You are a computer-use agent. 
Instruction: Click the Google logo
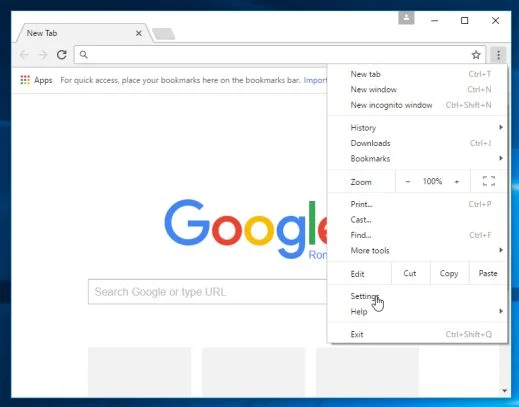tap(246, 229)
